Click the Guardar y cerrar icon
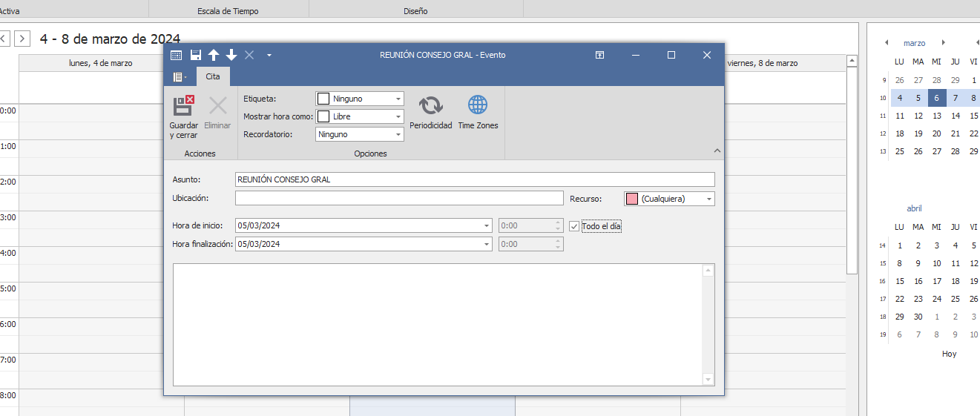Viewport: 980px width, 416px height. point(183,106)
